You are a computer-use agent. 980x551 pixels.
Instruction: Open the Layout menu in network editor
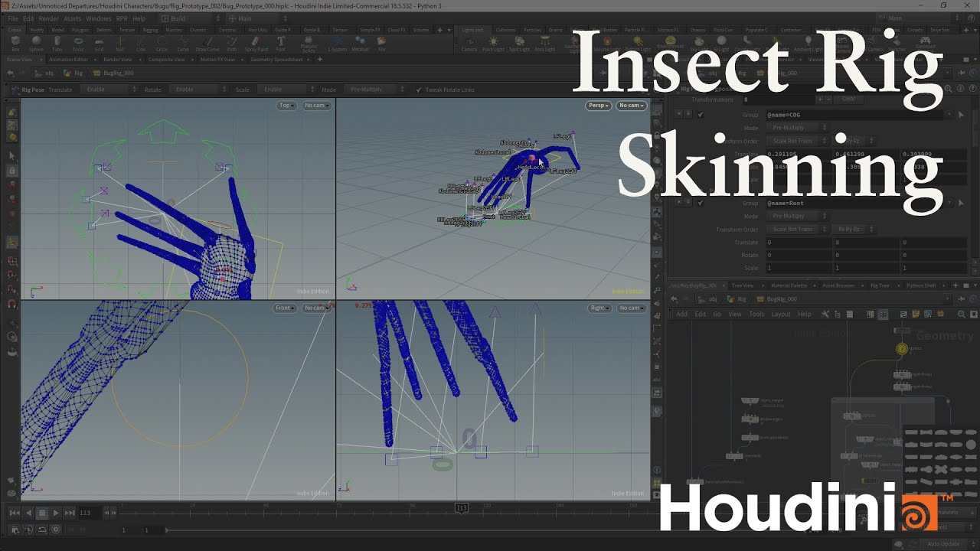point(780,314)
